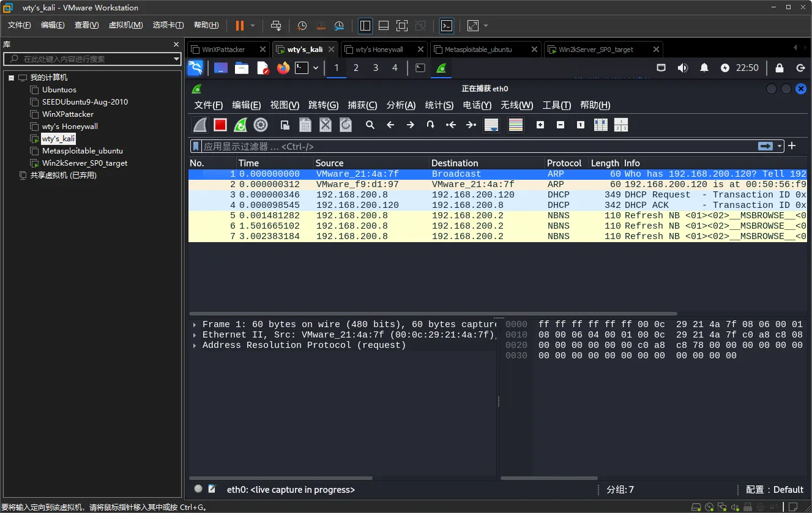Enter VMware full screen mode
Screen dimensions: 812x513
(x=402, y=26)
